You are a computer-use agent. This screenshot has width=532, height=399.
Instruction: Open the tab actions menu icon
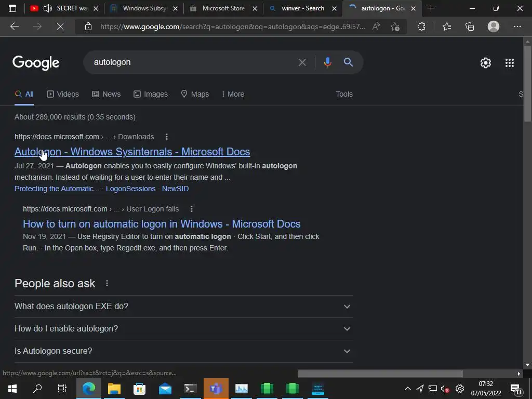point(12,8)
